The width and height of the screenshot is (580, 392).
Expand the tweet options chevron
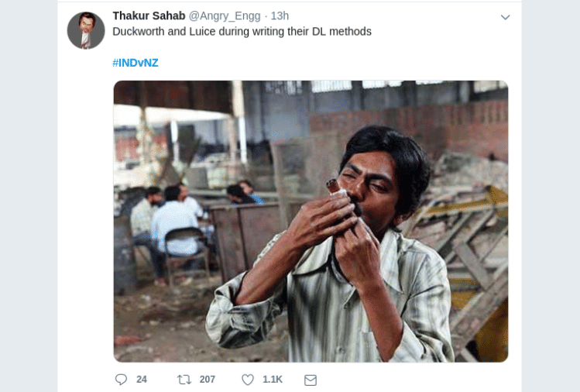[505, 17]
